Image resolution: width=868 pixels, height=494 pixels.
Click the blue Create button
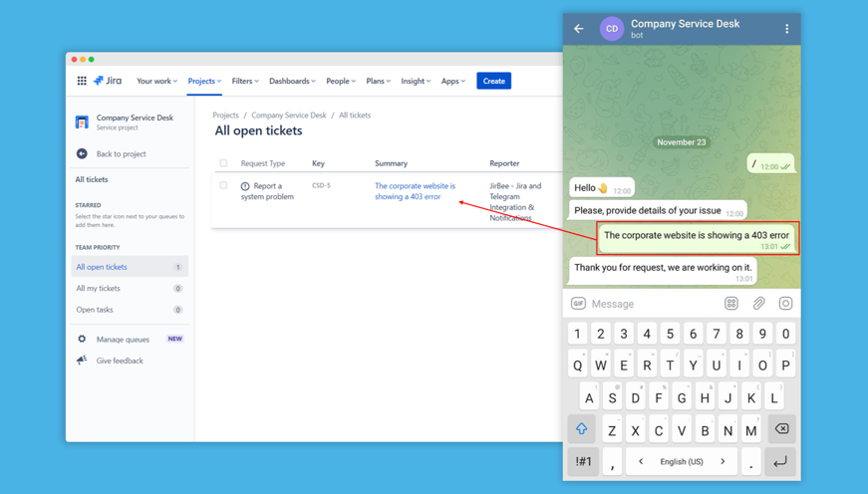tap(493, 81)
